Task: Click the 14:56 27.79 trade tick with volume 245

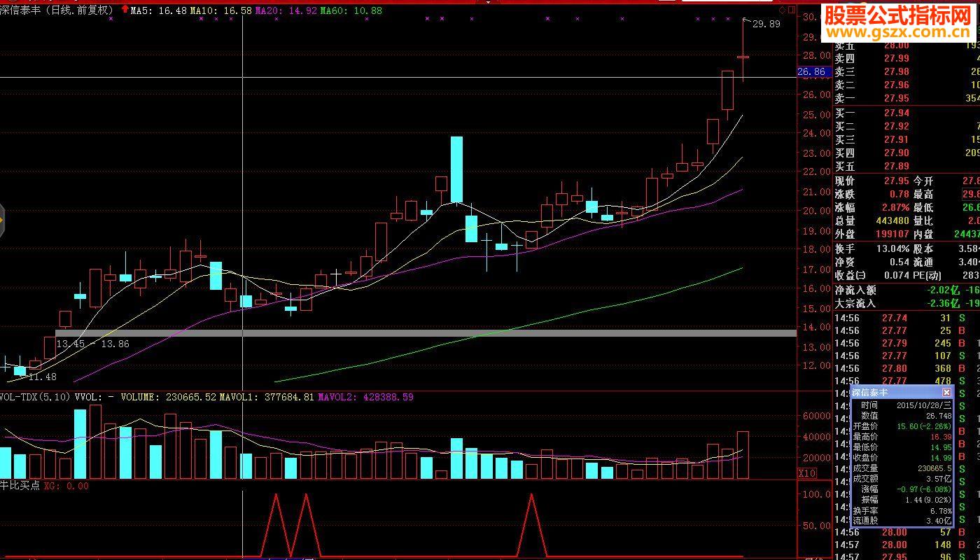Action: [906, 343]
